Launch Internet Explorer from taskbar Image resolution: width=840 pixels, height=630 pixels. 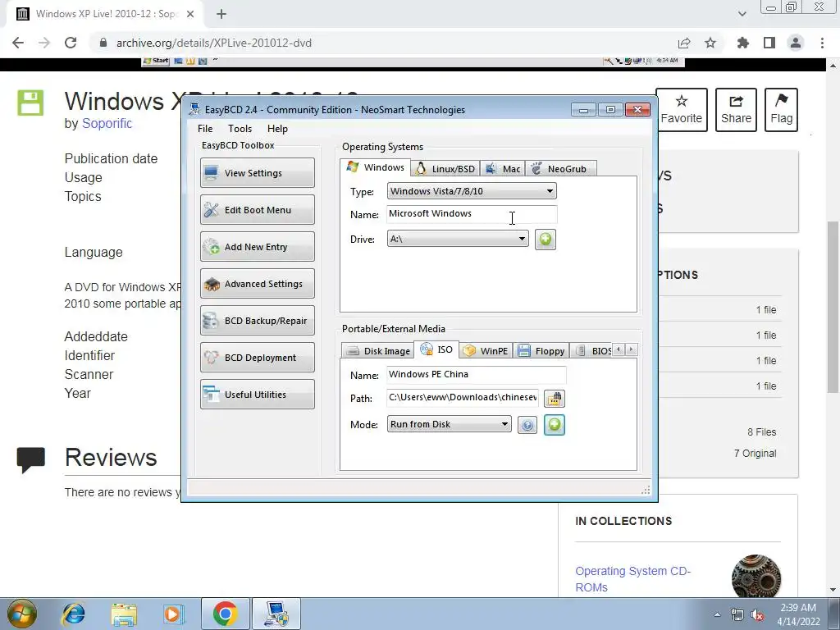pyautogui.click(x=73, y=614)
